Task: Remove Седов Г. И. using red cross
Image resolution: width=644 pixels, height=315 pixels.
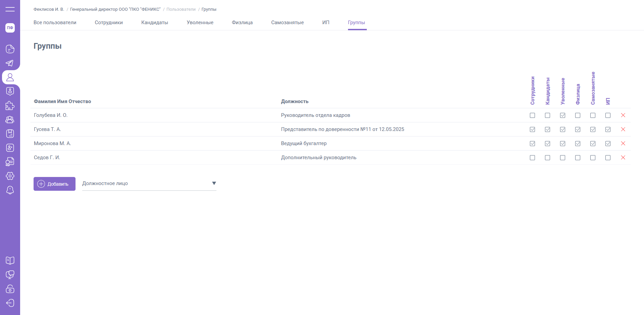Action: point(623,157)
